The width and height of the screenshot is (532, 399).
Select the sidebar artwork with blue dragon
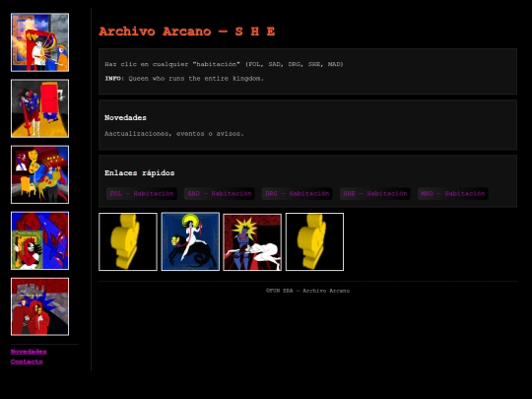[x=39, y=241]
